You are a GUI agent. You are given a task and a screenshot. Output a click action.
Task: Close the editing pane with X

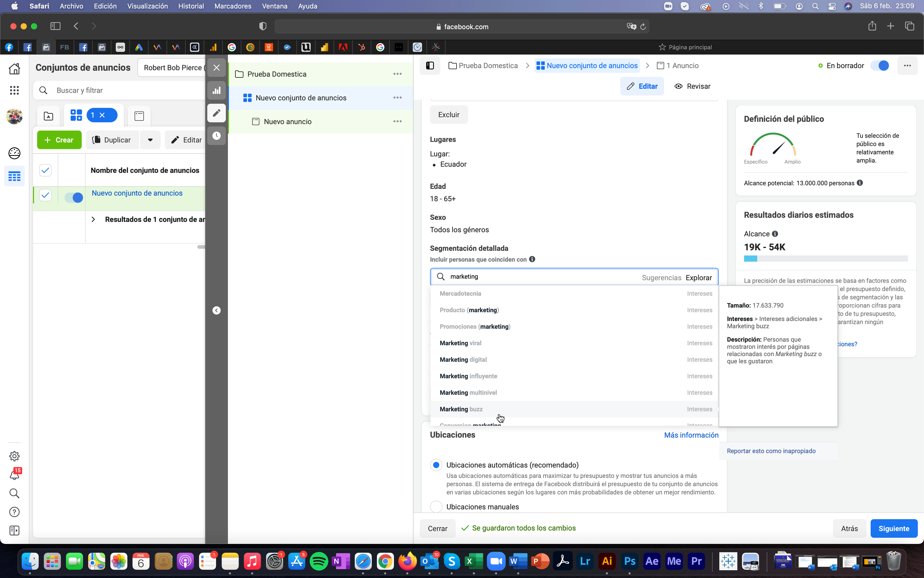[217, 68]
